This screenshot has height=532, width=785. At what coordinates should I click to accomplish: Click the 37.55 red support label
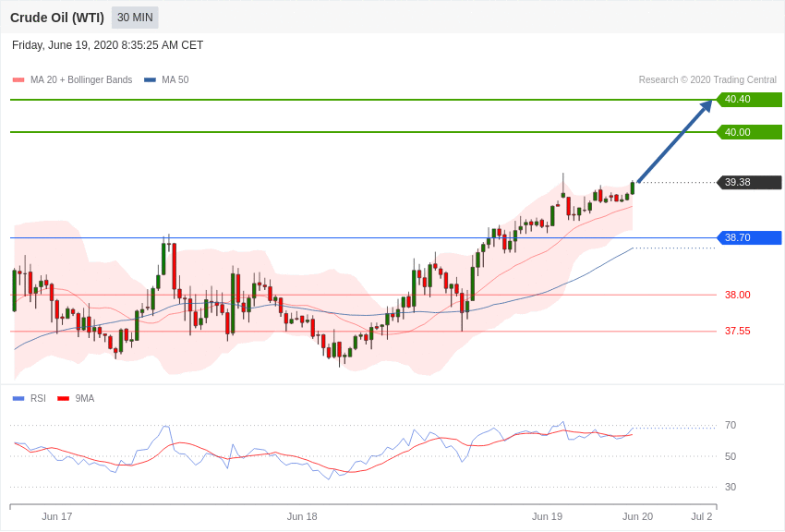[x=738, y=331]
